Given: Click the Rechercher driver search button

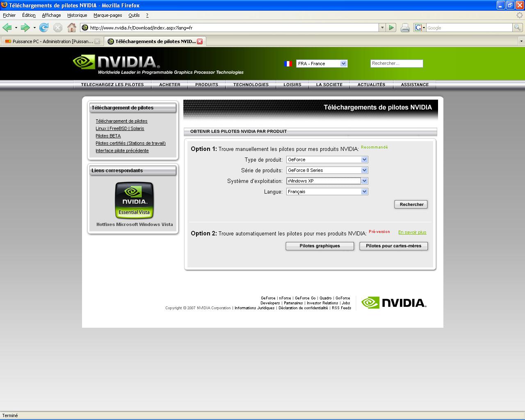Looking at the screenshot, I should (411, 204).
